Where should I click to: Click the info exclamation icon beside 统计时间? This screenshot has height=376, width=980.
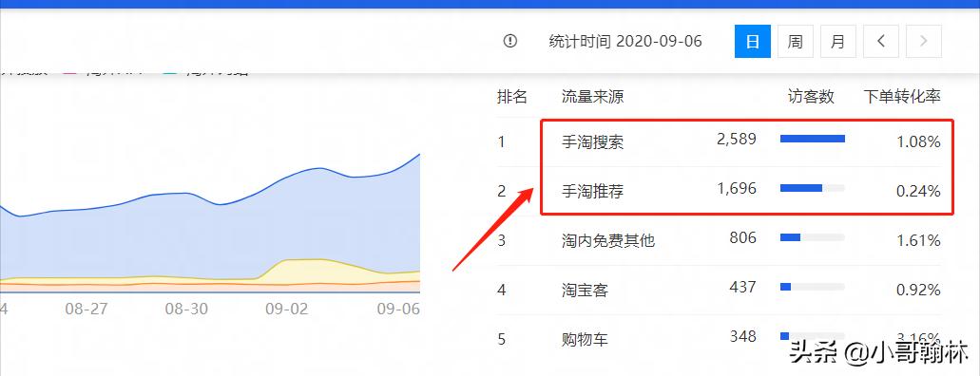pyautogui.click(x=510, y=41)
